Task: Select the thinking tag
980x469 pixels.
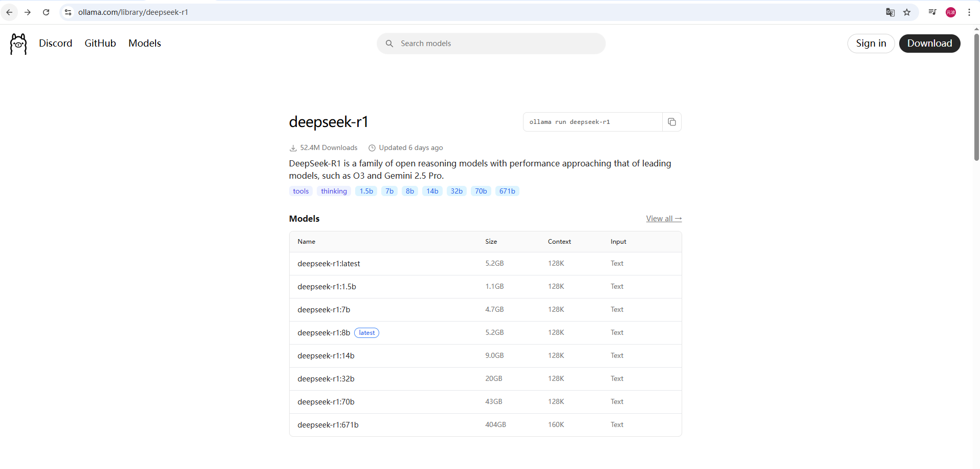Action: tap(334, 191)
